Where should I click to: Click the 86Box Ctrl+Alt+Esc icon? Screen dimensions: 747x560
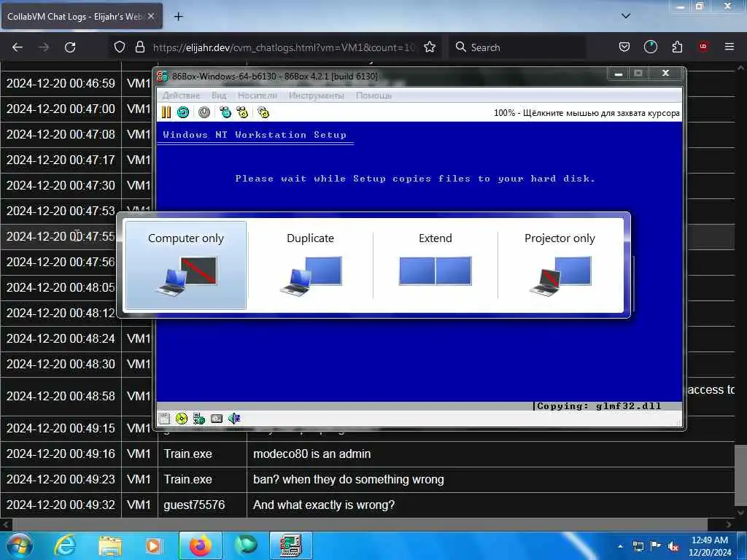242,112
